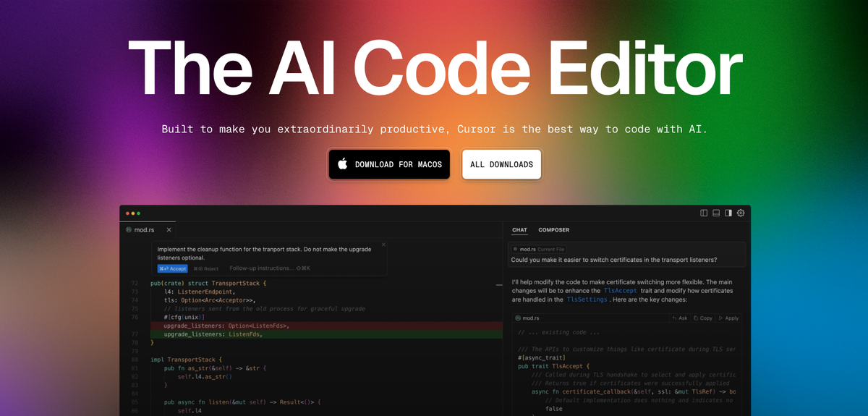Click the macOS red close window dot

[127, 213]
